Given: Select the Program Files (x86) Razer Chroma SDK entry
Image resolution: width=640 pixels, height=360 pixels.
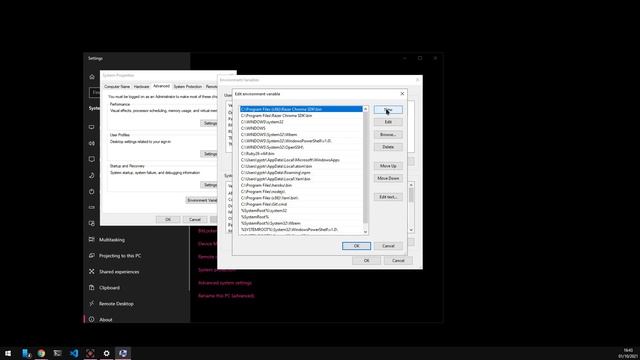Looking at the screenshot, I should (x=301, y=109).
